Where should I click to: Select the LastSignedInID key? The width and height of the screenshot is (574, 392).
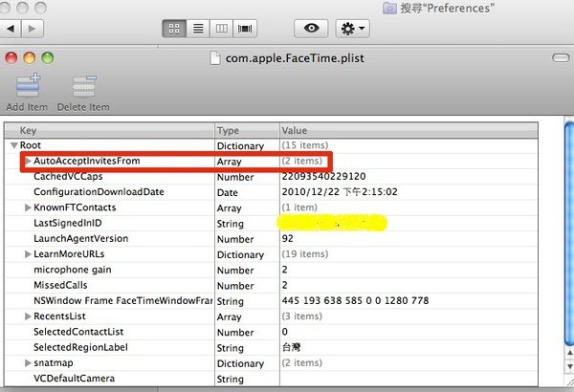[x=68, y=223]
